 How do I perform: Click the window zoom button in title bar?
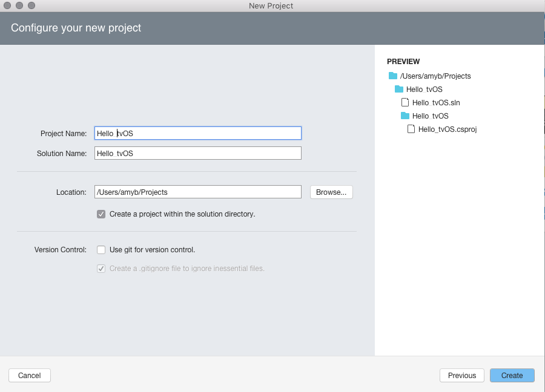(31, 5)
